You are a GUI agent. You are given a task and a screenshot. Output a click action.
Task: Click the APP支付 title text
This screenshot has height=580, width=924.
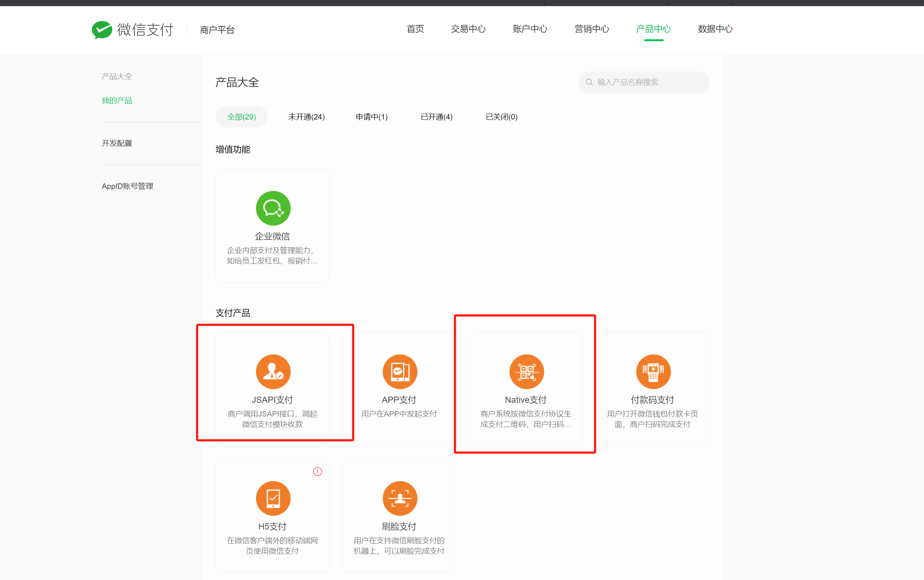(399, 400)
